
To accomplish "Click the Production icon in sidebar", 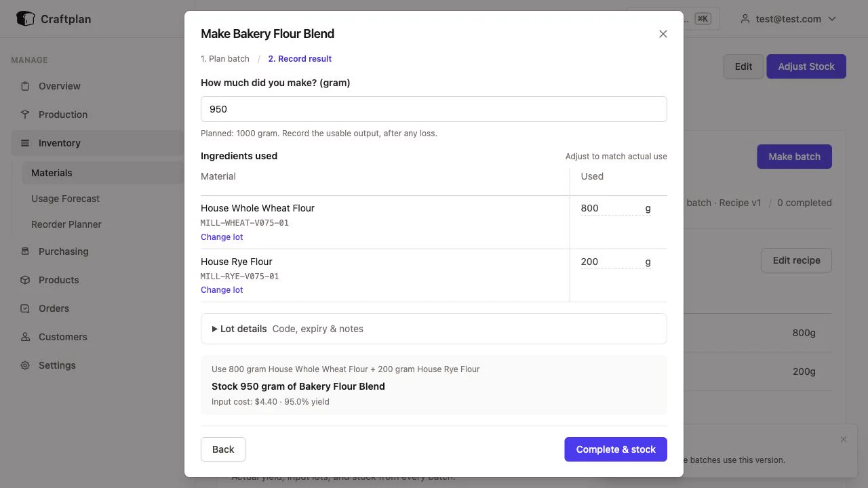I will (x=25, y=115).
